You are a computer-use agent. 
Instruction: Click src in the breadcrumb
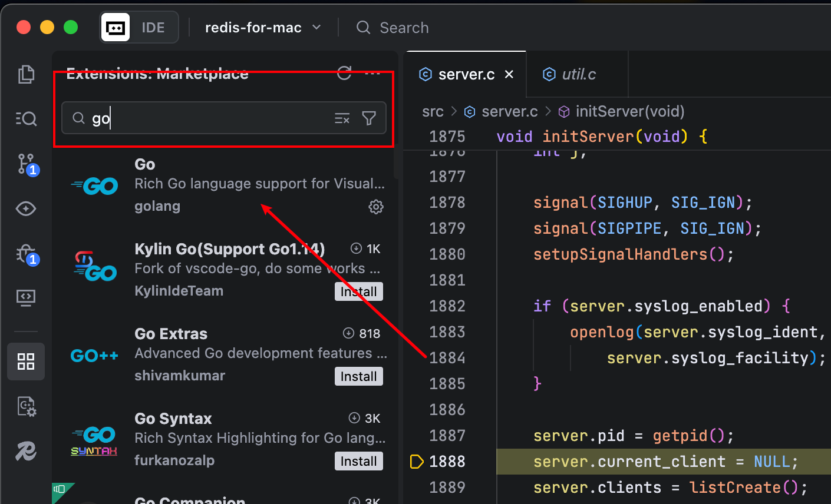(433, 111)
